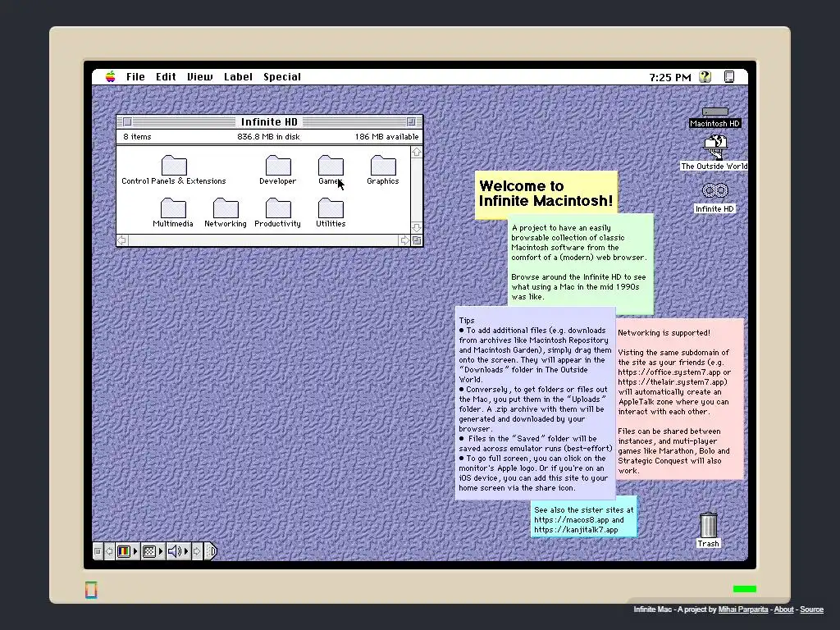Screen dimensions: 840x630
Task: Collapse the Control Strip using its end tab
Action: [211, 551]
